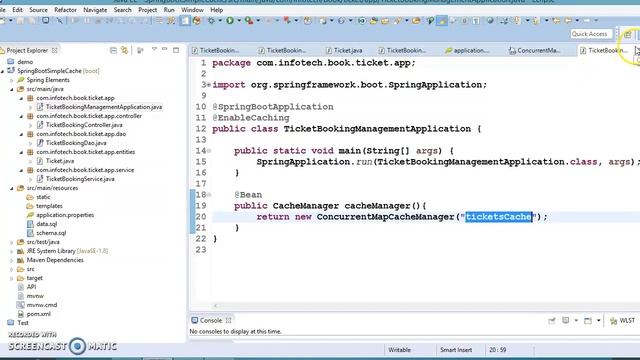Click the Pin Console icon
Viewport: 640px width, 360px height.
click(552, 321)
